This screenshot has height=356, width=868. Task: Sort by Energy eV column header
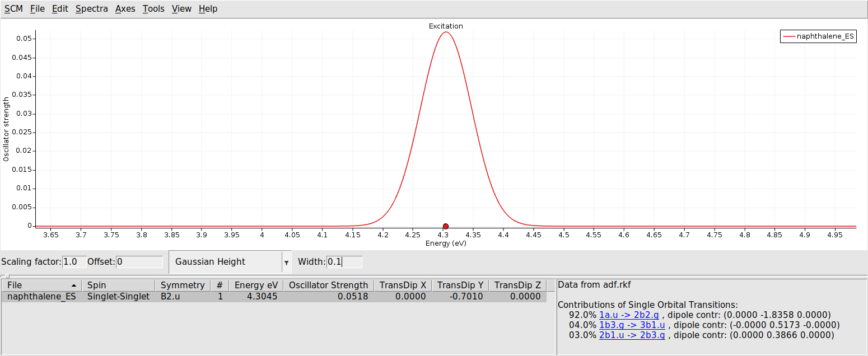pos(256,285)
